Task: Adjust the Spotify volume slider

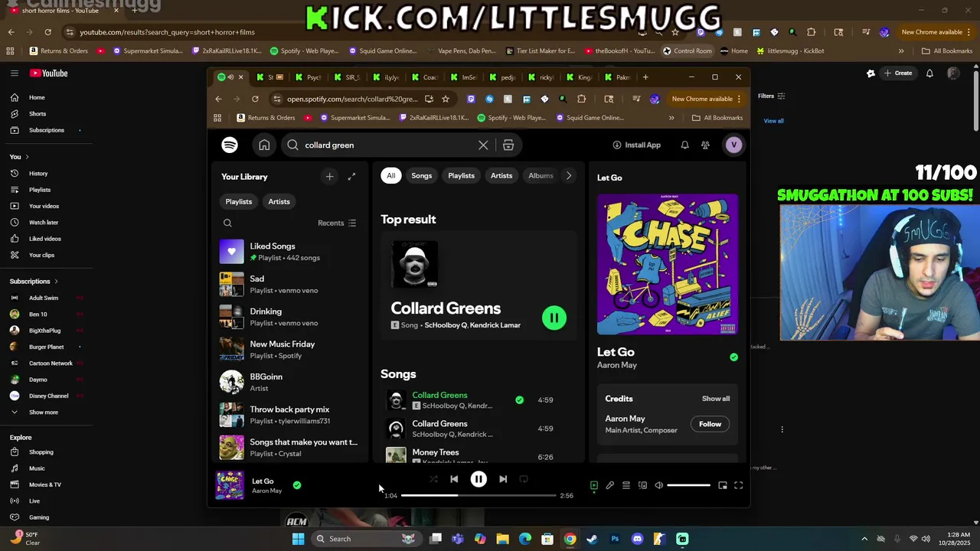Action: pos(688,485)
